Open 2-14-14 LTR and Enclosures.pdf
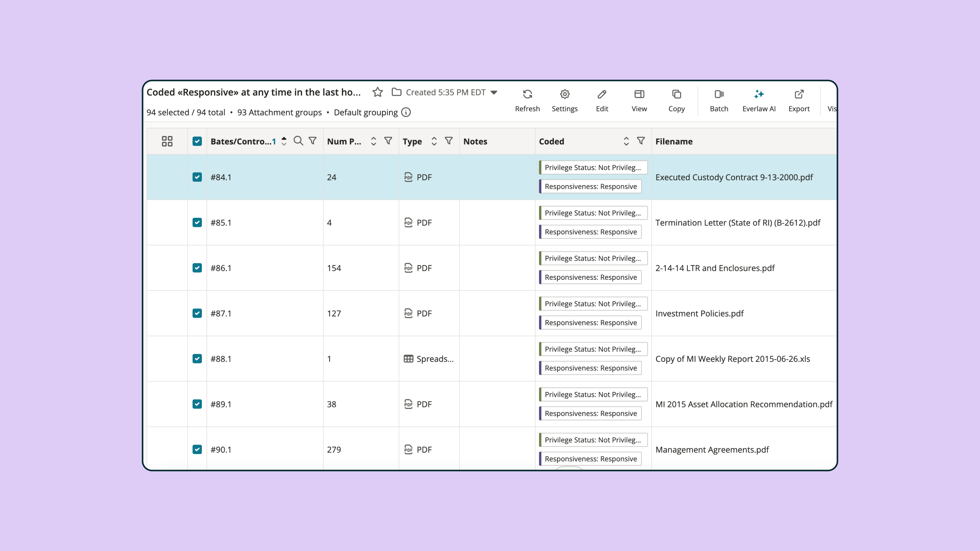This screenshot has width=980, height=551. click(715, 268)
